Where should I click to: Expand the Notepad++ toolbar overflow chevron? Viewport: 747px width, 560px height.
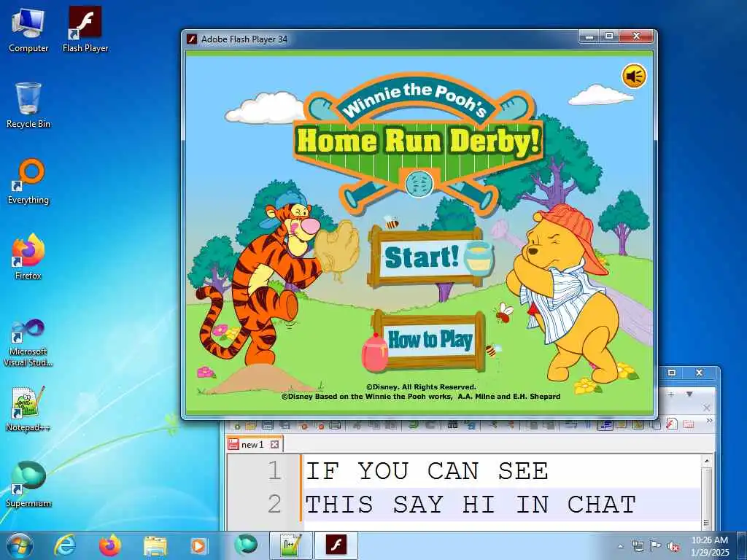709,421
